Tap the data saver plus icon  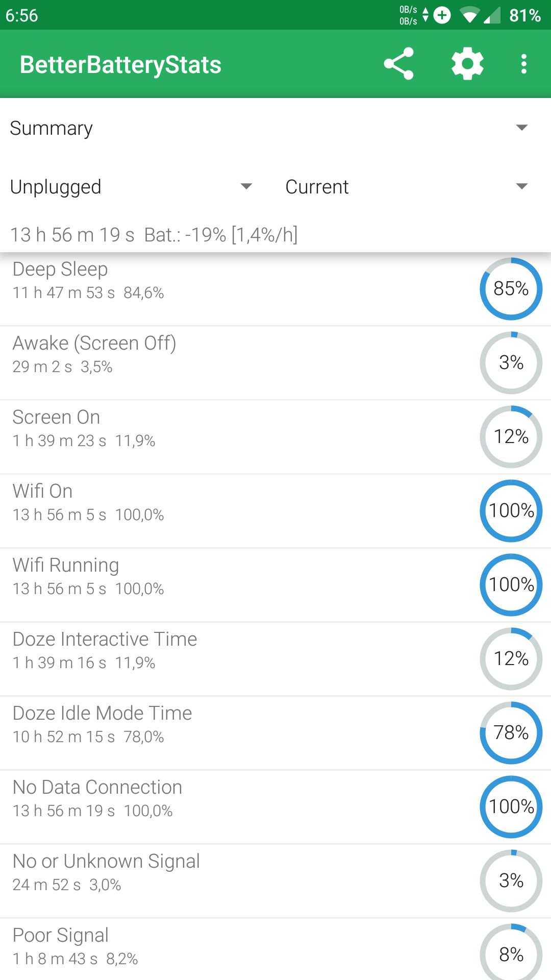442,15
